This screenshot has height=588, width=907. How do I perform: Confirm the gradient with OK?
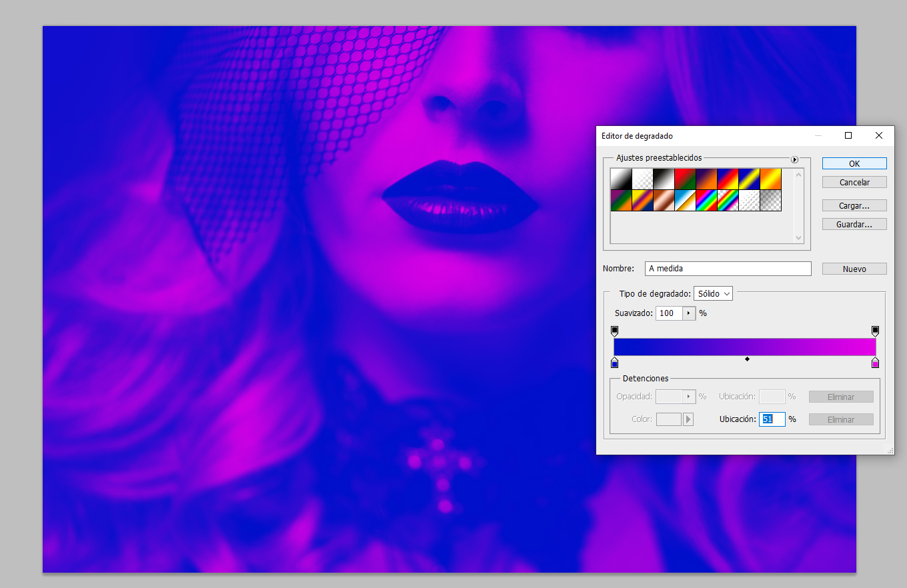point(854,163)
